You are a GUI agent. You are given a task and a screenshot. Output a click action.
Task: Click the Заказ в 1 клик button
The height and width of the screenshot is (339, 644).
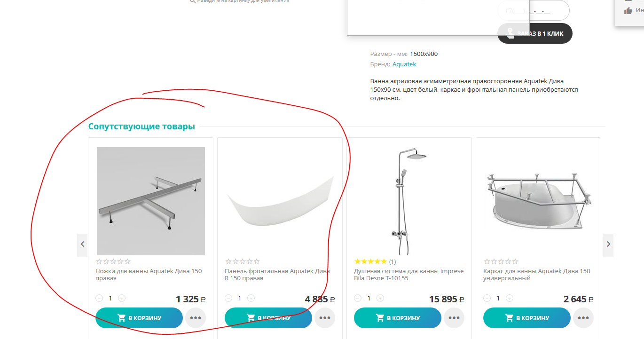point(535,33)
